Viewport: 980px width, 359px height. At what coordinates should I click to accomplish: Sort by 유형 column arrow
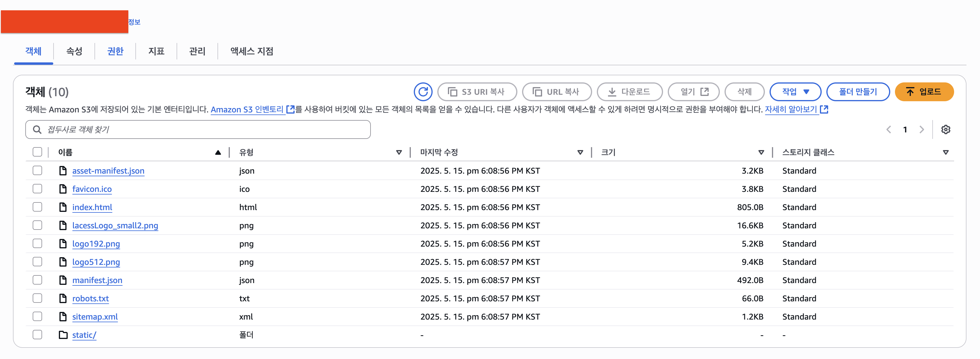point(399,152)
